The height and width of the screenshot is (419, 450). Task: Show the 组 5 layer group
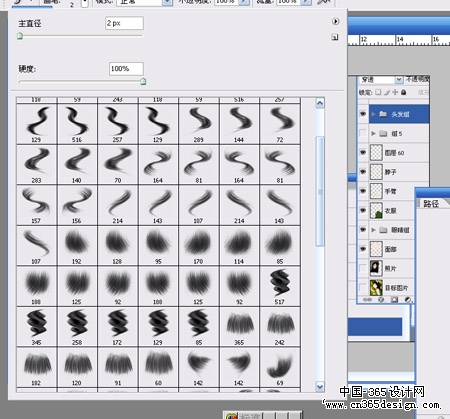363,133
